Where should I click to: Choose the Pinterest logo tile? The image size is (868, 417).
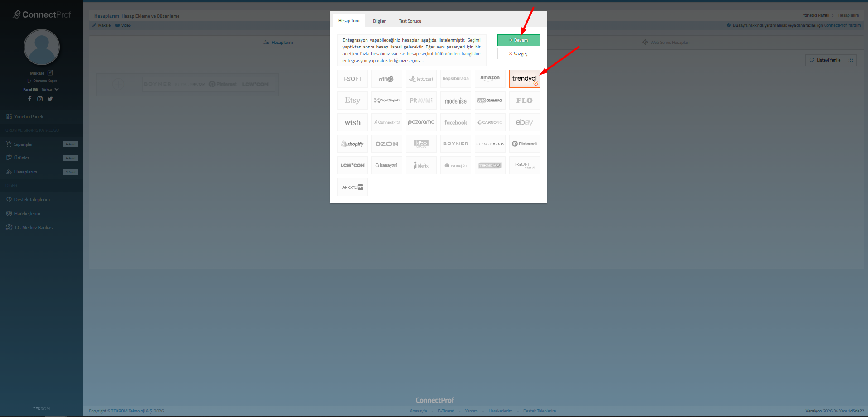(x=524, y=144)
